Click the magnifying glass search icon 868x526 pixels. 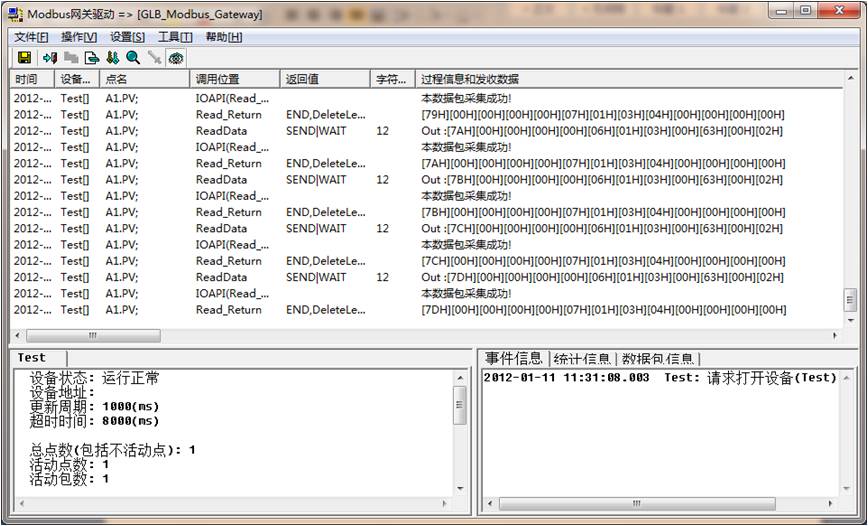[133, 58]
